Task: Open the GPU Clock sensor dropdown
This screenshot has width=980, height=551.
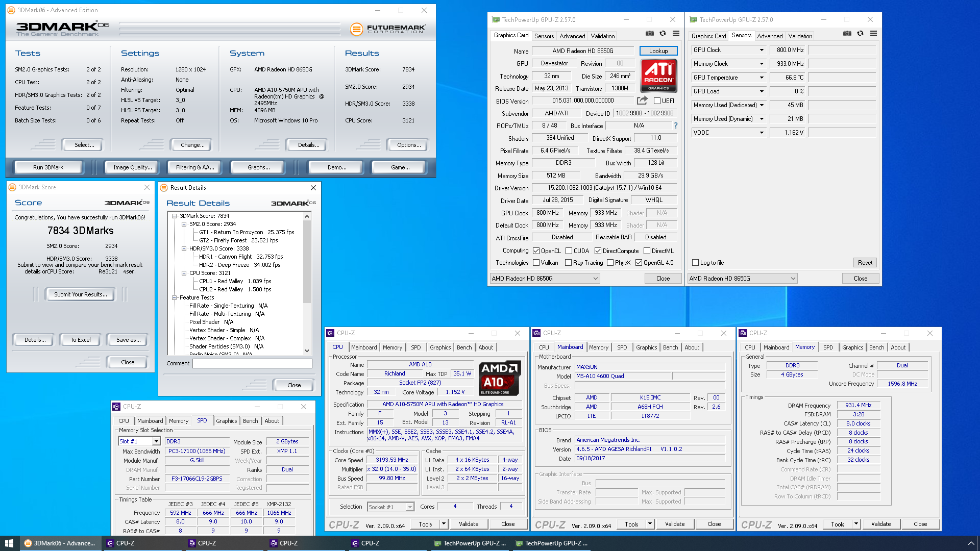Action: click(762, 50)
